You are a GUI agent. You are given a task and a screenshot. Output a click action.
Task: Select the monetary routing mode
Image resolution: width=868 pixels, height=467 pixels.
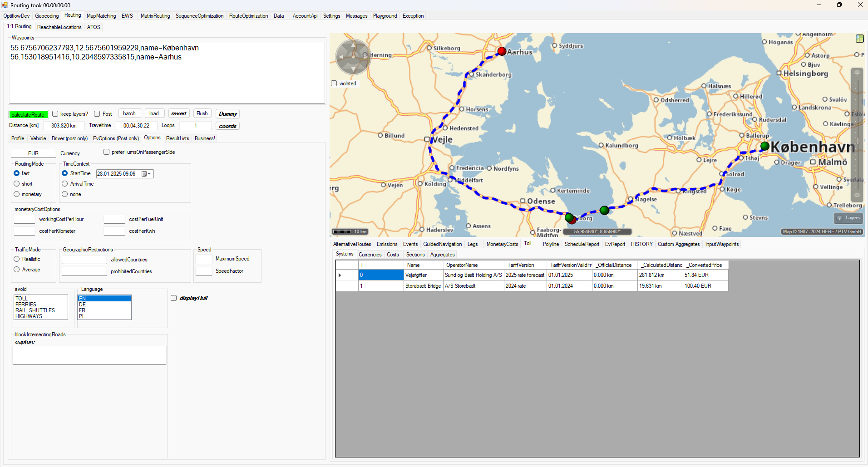click(17, 194)
